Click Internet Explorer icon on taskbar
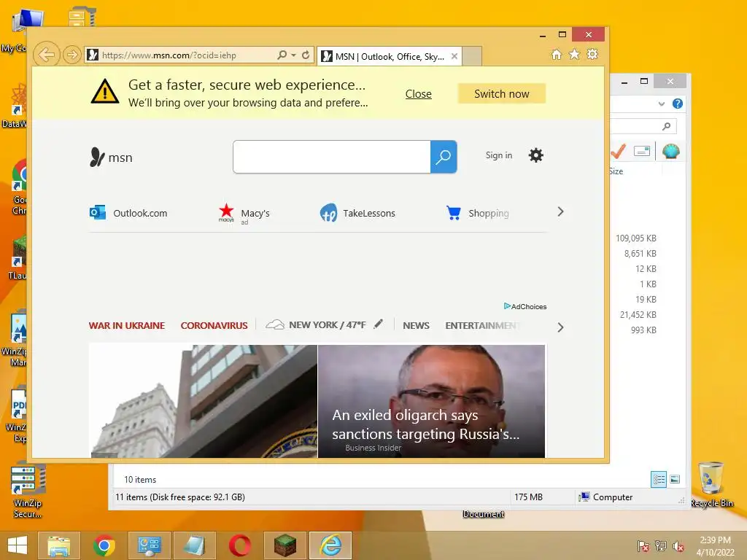 330,545
